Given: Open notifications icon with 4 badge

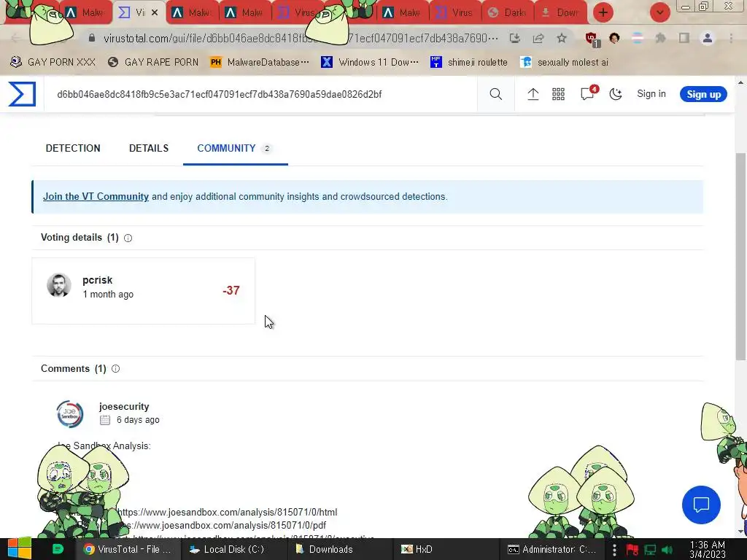Looking at the screenshot, I should pos(589,93).
